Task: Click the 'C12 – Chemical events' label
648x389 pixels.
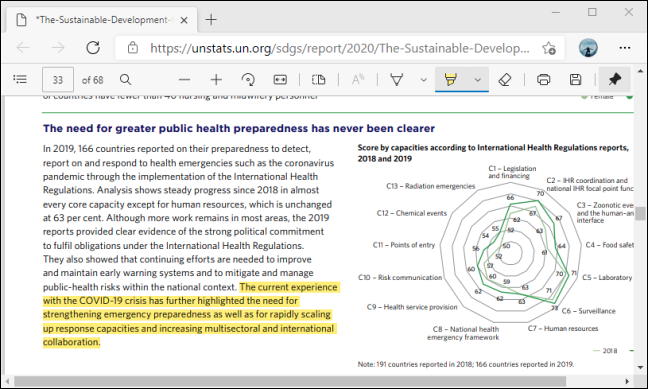Action: point(412,213)
